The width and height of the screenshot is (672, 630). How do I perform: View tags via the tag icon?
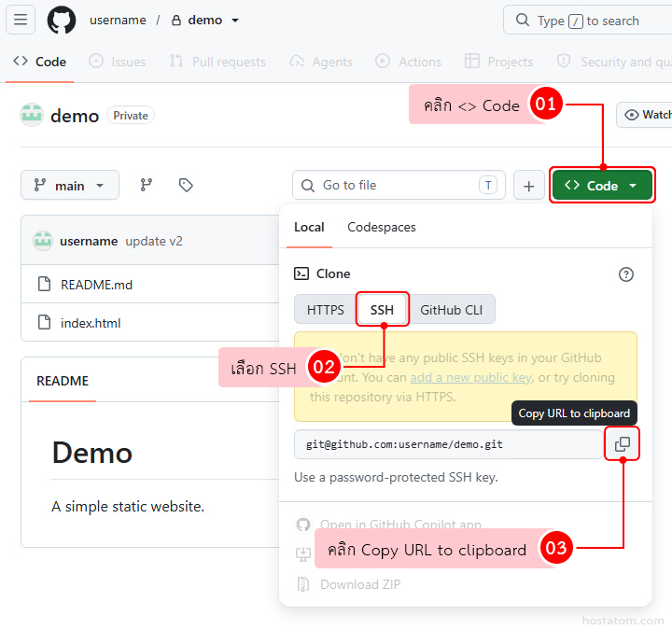coord(186,185)
